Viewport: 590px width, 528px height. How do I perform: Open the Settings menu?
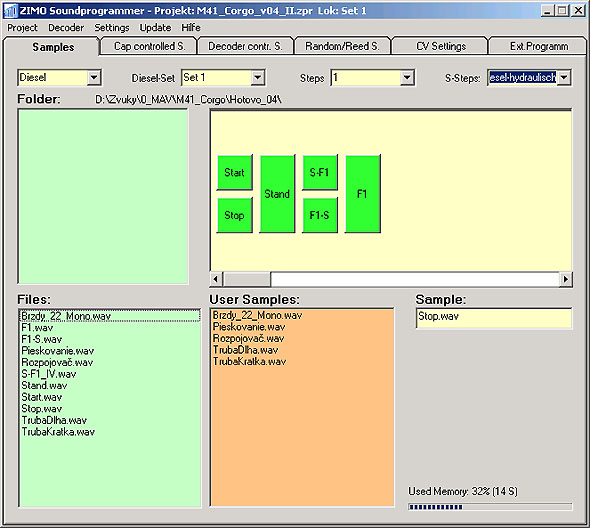tap(112, 28)
